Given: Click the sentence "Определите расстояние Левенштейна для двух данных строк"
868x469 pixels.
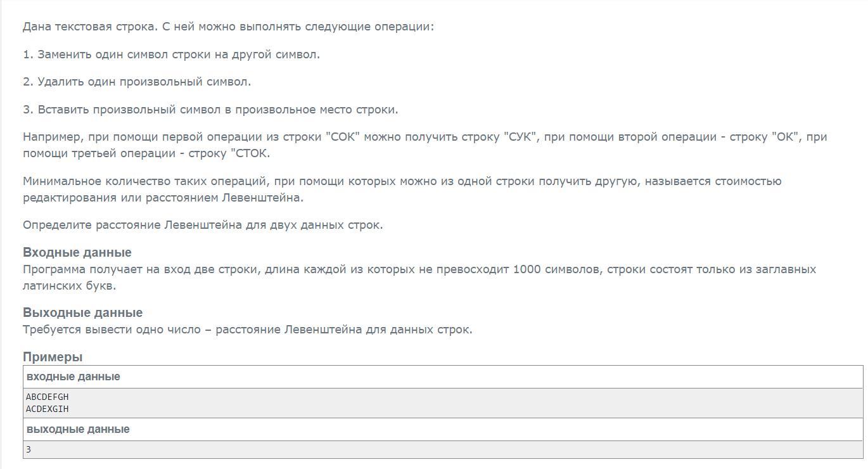Looking at the screenshot, I should pos(203,225).
